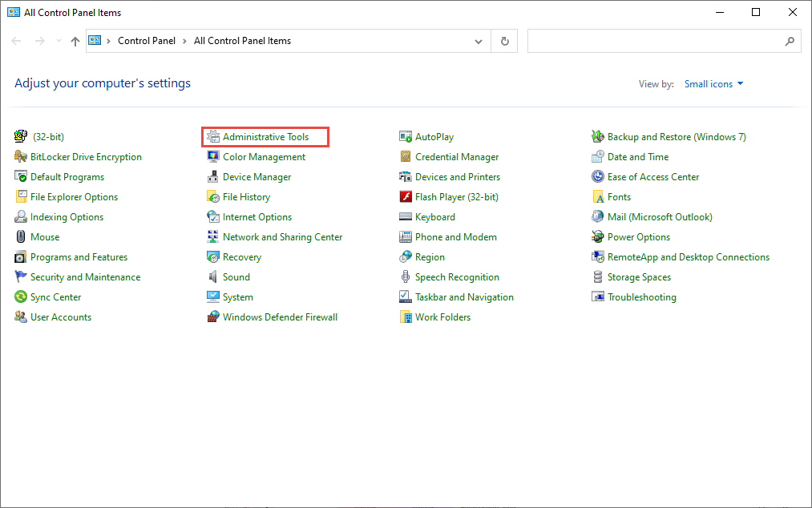This screenshot has width=812, height=508.
Task: Open the Credential Manager safe icon
Action: pos(406,157)
